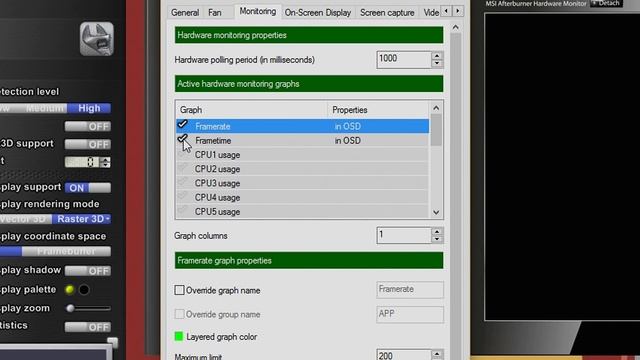The height and width of the screenshot is (360, 640).
Task: Uncheck the Framerate graph checkmark
Action: [182, 124]
